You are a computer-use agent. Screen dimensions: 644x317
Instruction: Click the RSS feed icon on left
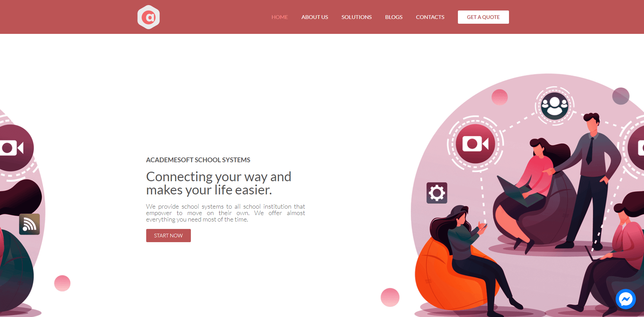coord(29,224)
